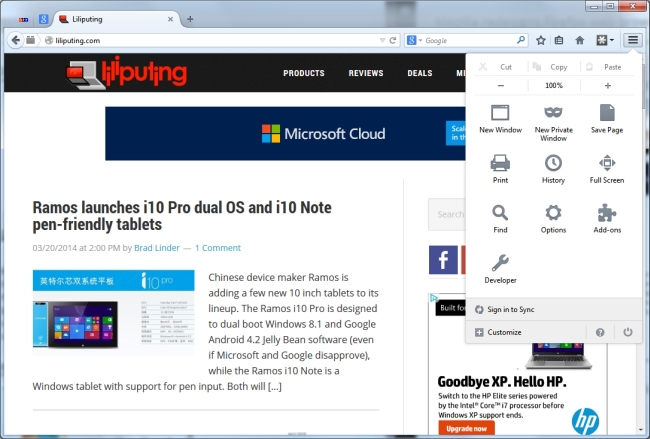Choose Save Page in the menu panel
This screenshot has width=650, height=439.
pos(607,119)
